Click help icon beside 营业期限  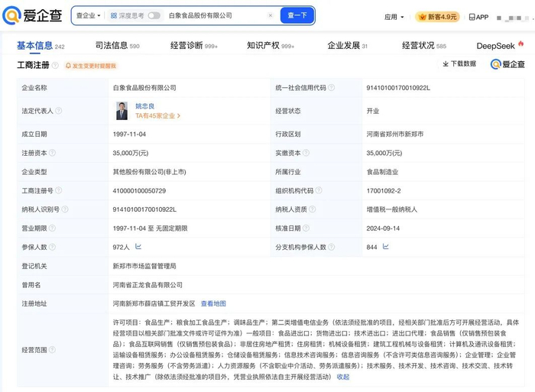pyautogui.click(x=52, y=228)
